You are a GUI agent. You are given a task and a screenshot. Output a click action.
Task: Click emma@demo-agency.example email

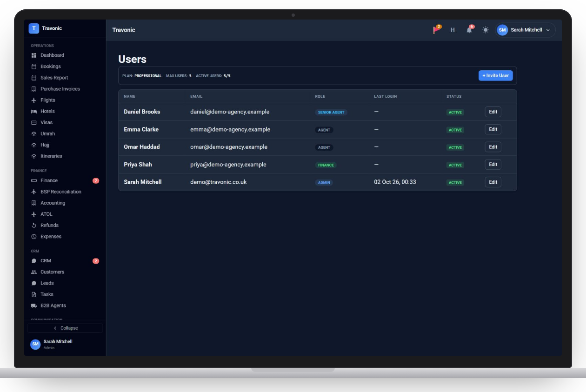230,129
